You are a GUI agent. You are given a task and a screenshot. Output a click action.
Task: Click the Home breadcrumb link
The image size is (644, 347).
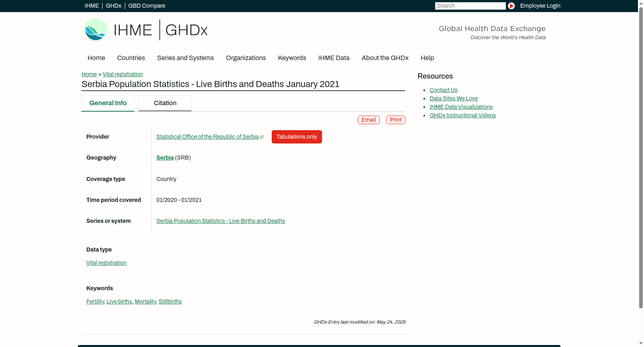[89, 74]
